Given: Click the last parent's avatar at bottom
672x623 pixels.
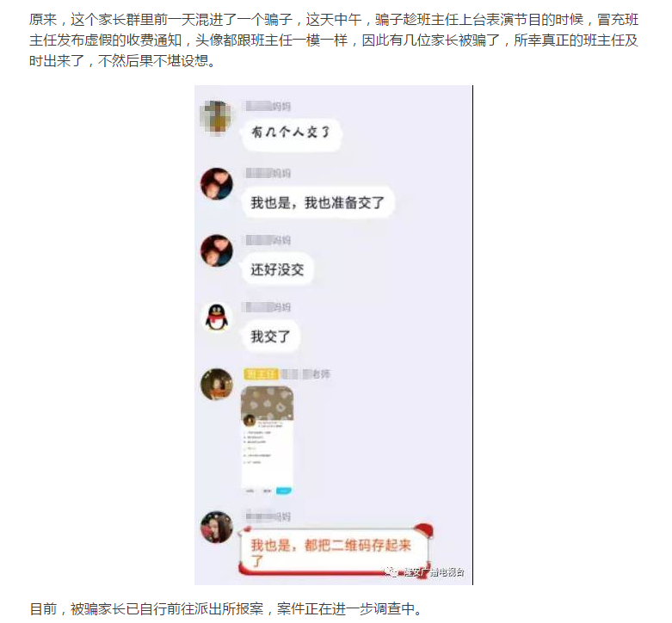Looking at the screenshot, I should (x=217, y=527).
